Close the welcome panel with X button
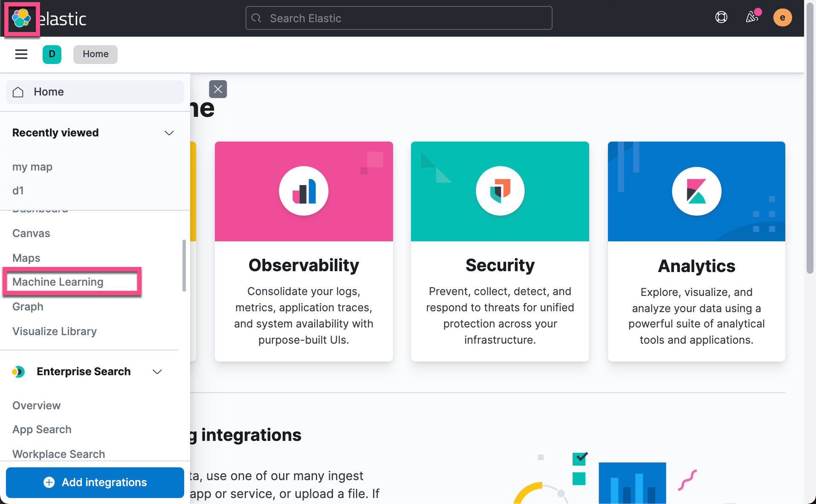The image size is (816, 504). (x=218, y=89)
